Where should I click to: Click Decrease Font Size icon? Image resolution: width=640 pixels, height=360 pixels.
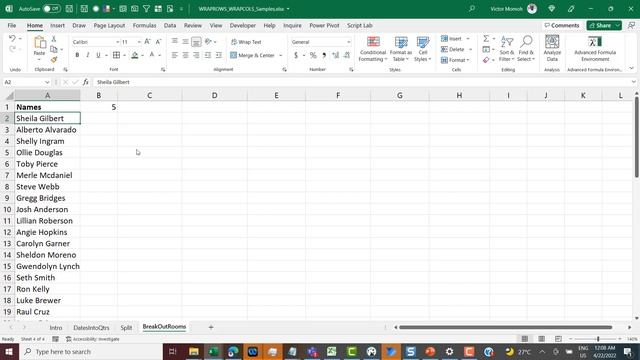click(158, 42)
